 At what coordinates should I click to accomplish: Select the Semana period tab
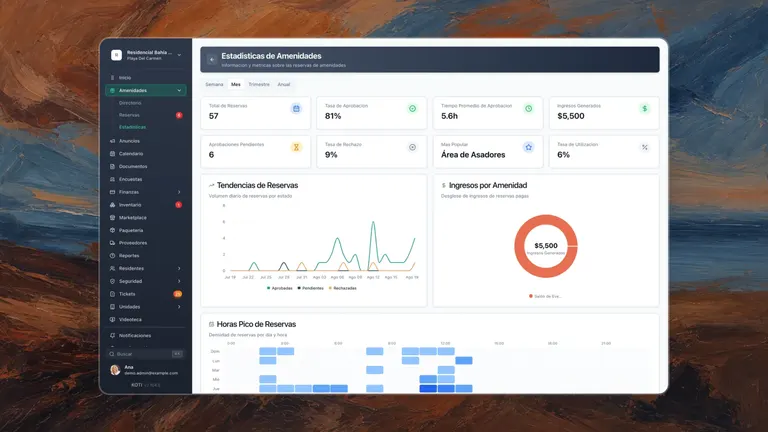214,84
